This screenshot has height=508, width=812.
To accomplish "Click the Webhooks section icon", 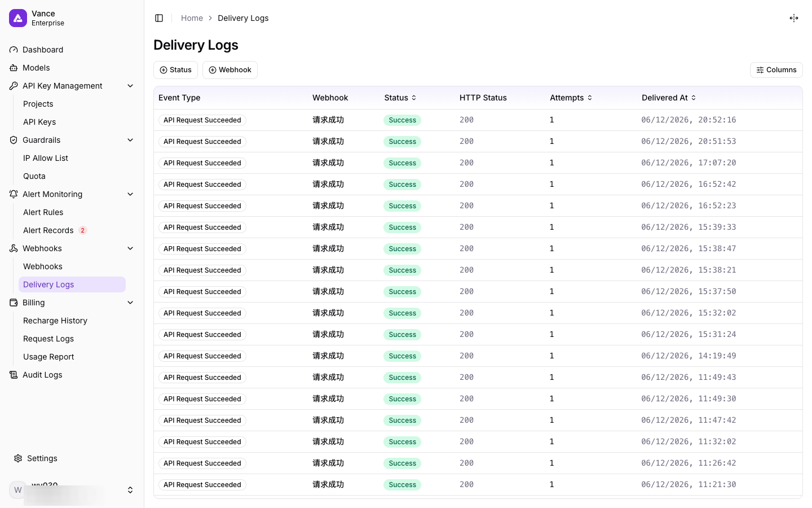I will point(14,248).
